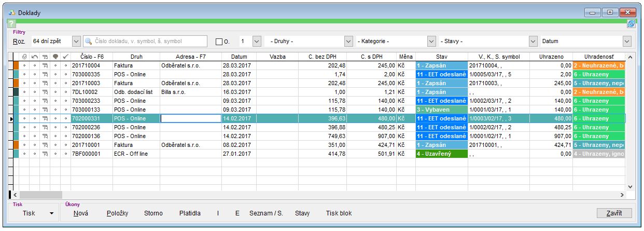Image resolution: width=644 pixels, height=231 pixels.
Task: Expand the '- Druhy -' filter dropdown
Action: point(348,41)
